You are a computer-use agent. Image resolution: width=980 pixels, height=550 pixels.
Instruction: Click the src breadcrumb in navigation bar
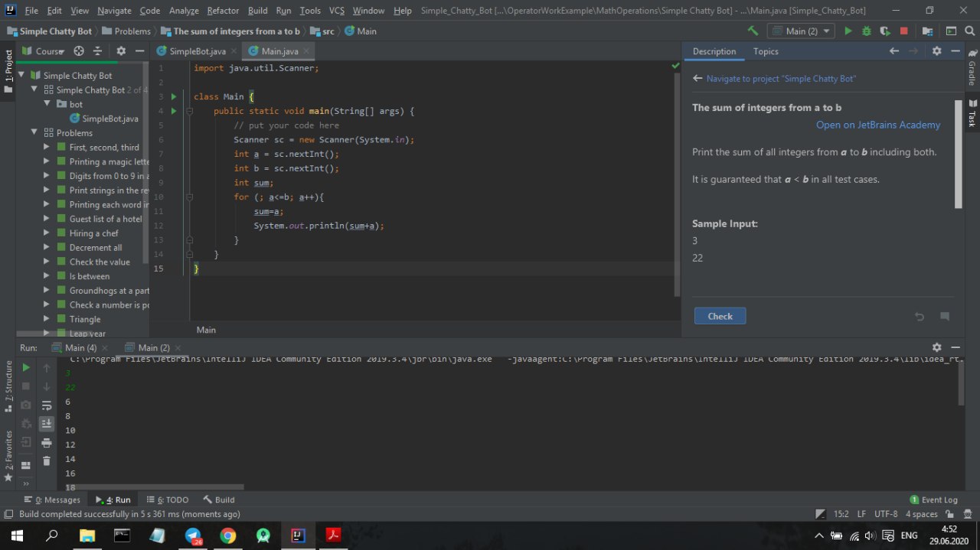pyautogui.click(x=322, y=31)
